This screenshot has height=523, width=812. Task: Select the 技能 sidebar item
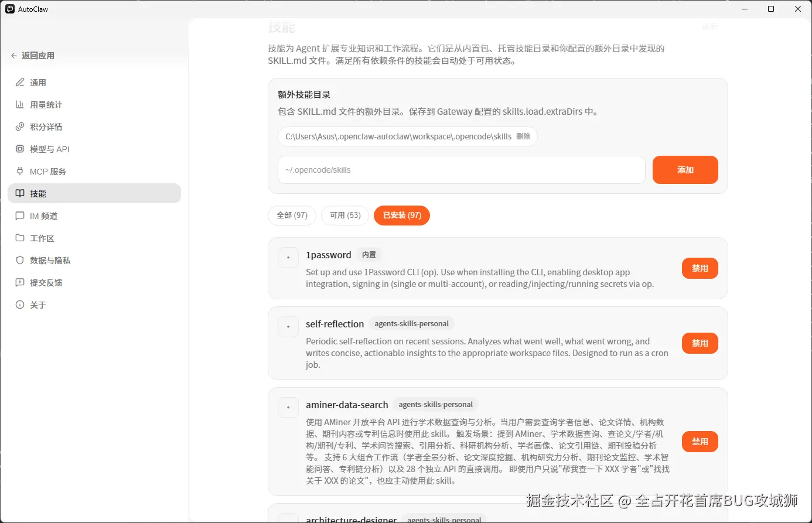pos(94,193)
